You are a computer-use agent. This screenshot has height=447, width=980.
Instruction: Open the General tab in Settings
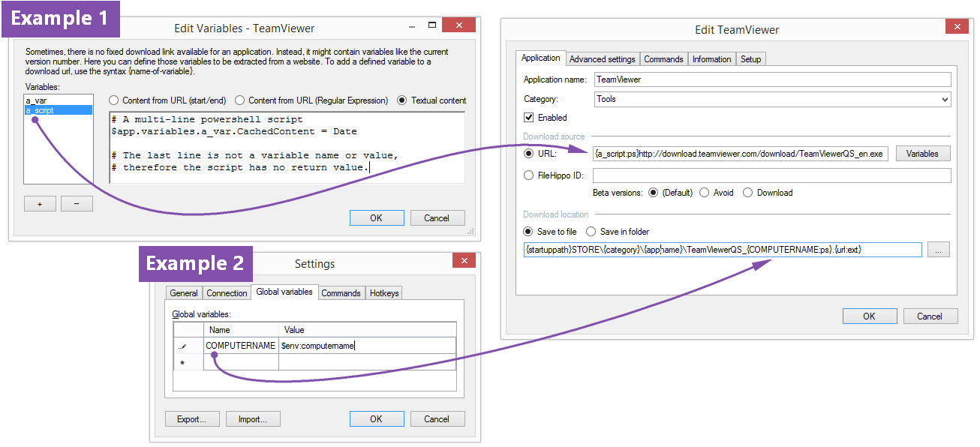184,293
